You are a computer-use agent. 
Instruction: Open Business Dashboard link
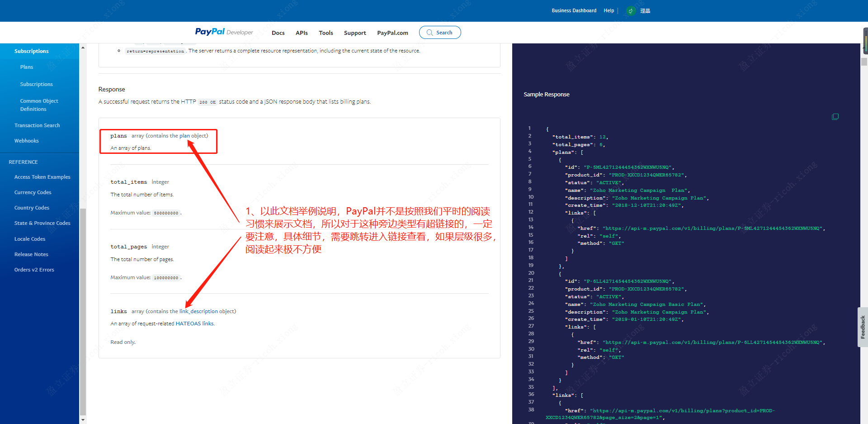[574, 10]
